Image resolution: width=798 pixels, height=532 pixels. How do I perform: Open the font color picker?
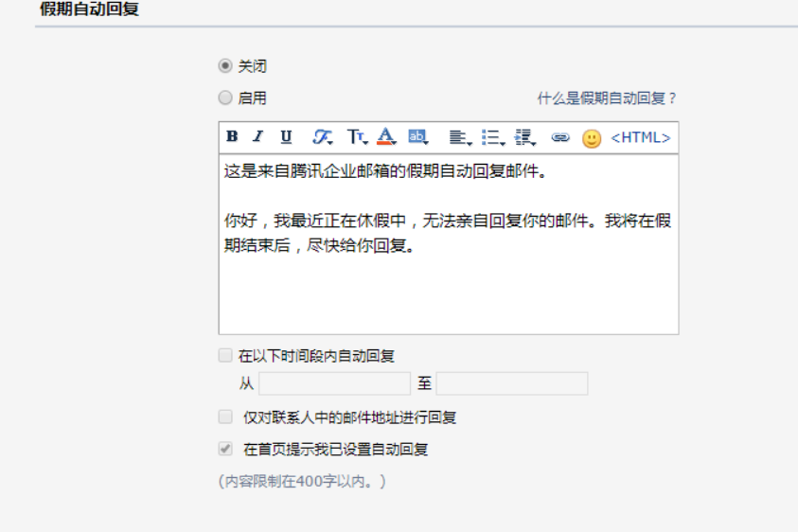[x=386, y=137]
